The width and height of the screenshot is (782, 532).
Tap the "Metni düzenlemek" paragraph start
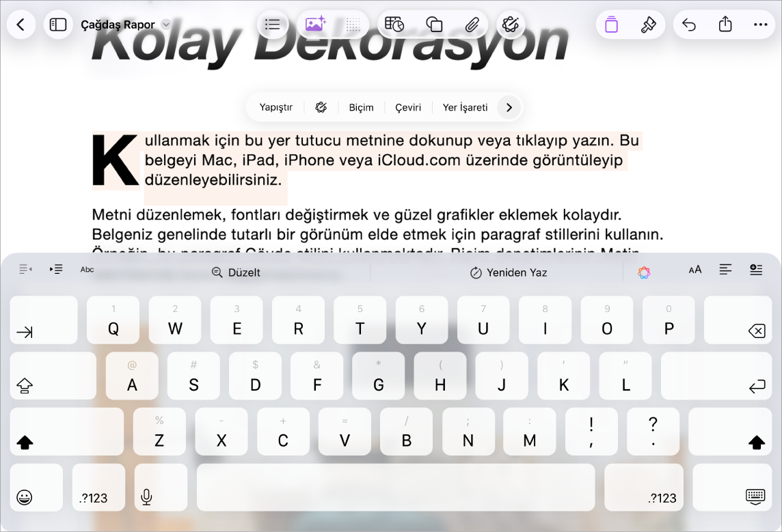pos(159,214)
